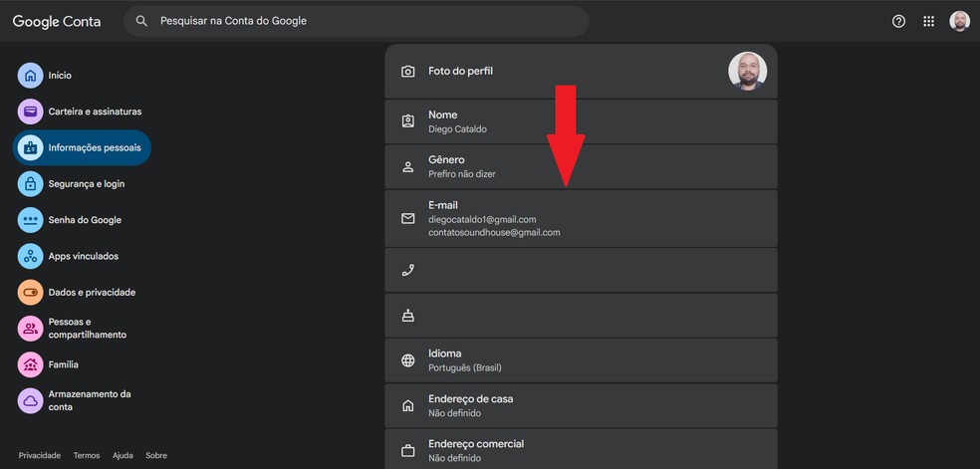The image size is (980, 469).
Task: Click the Google Conta logo
Action: 56,21
